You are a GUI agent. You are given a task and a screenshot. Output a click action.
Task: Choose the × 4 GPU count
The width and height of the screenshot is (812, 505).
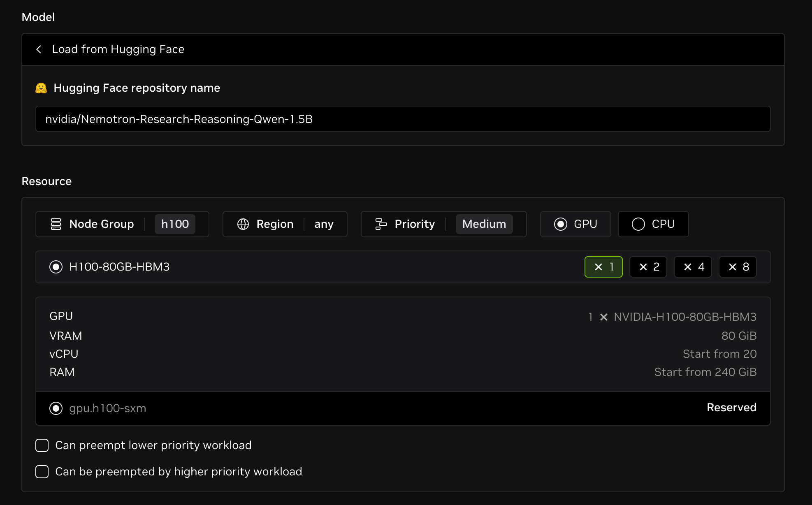click(x=693, y=267)
